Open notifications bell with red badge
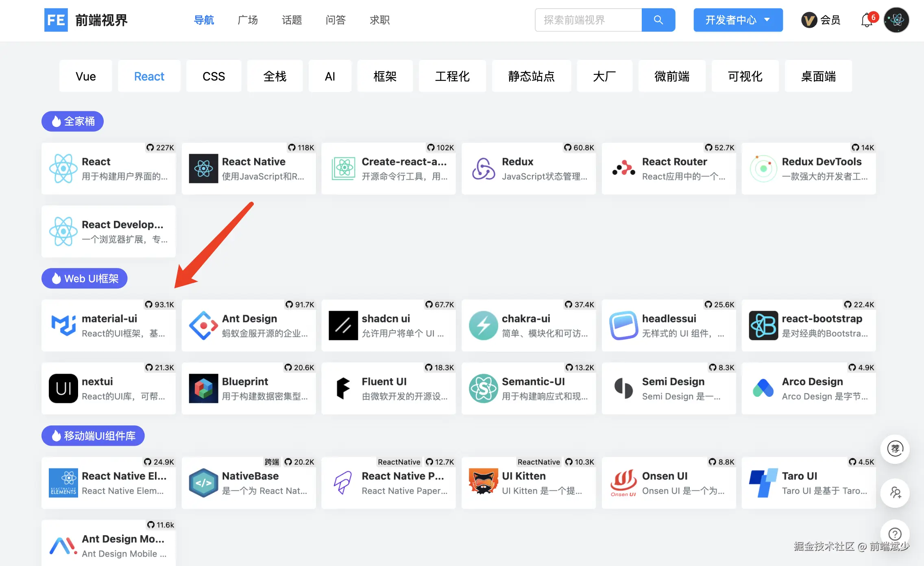The image size is (924, 566). (867, 20)
